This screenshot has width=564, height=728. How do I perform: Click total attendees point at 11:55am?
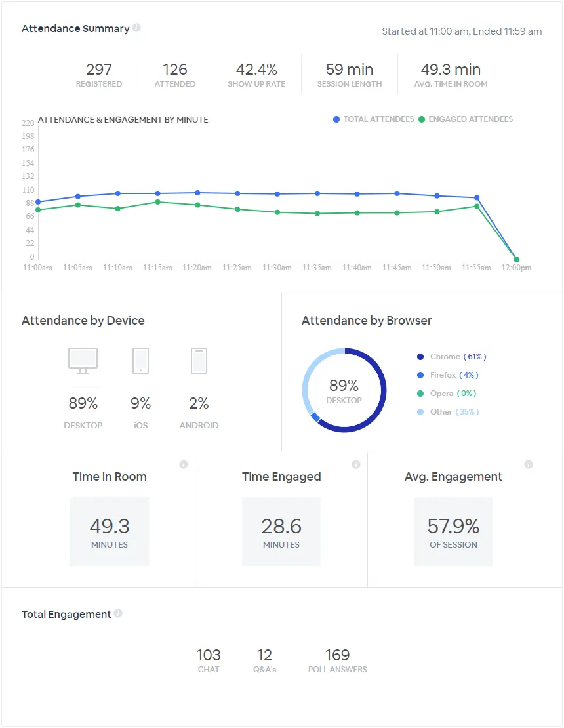point(477,198)
